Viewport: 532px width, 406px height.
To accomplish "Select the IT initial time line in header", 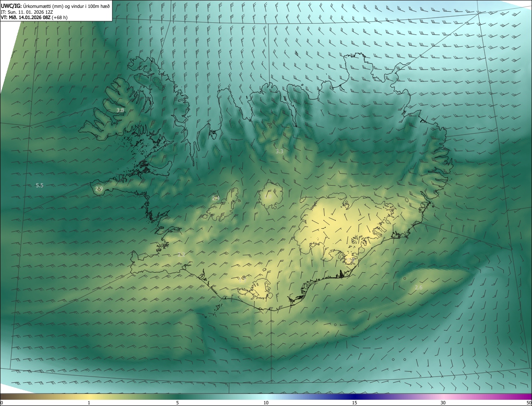I will [27, 12].
